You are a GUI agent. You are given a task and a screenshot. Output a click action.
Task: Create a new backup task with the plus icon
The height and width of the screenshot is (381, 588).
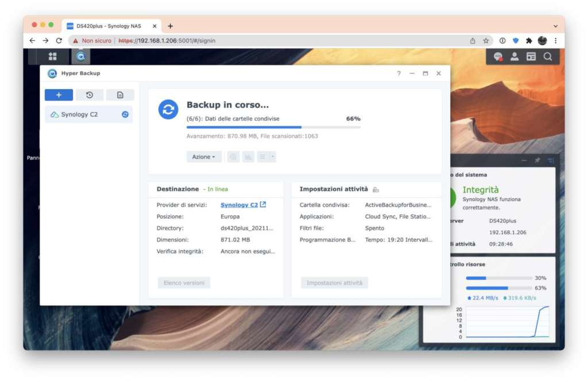point(59,94)
